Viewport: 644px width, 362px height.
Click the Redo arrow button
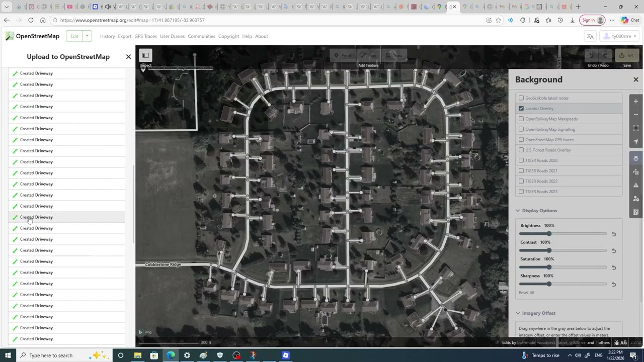pos(605,55)
